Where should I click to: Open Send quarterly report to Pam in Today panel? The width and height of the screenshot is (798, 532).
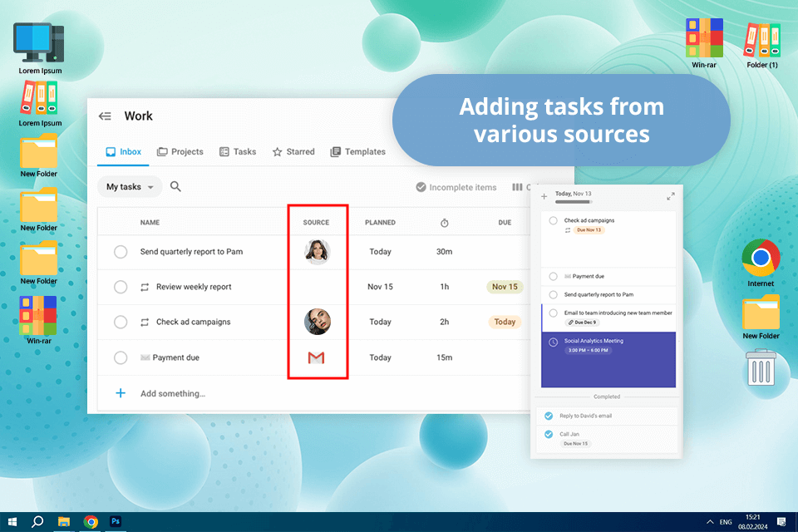pyautogui.click(x=598, y=294)
